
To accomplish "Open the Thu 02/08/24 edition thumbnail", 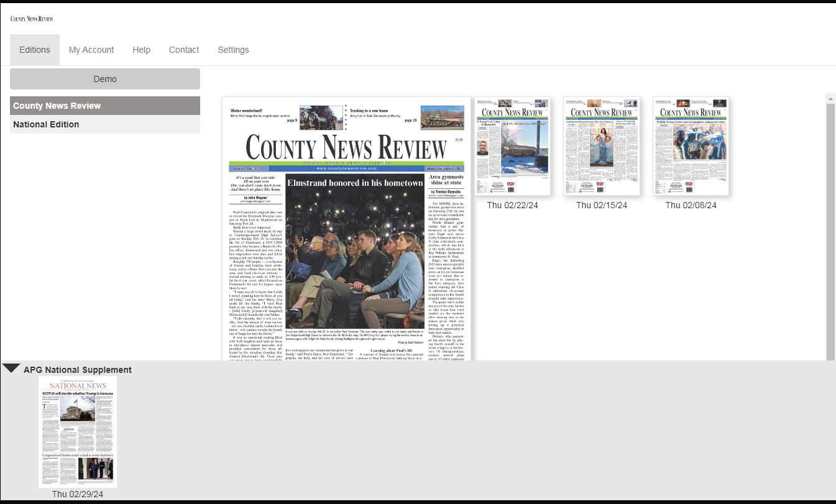I will [691, 147].
